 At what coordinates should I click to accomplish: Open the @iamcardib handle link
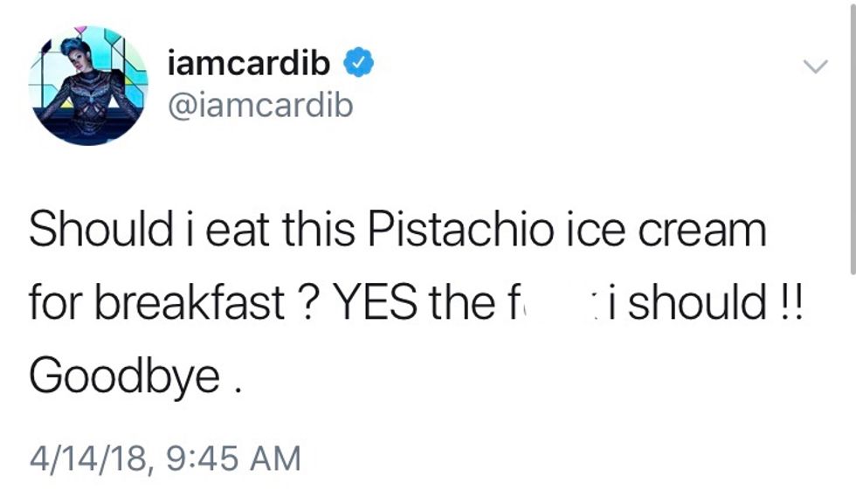point(259,104)
